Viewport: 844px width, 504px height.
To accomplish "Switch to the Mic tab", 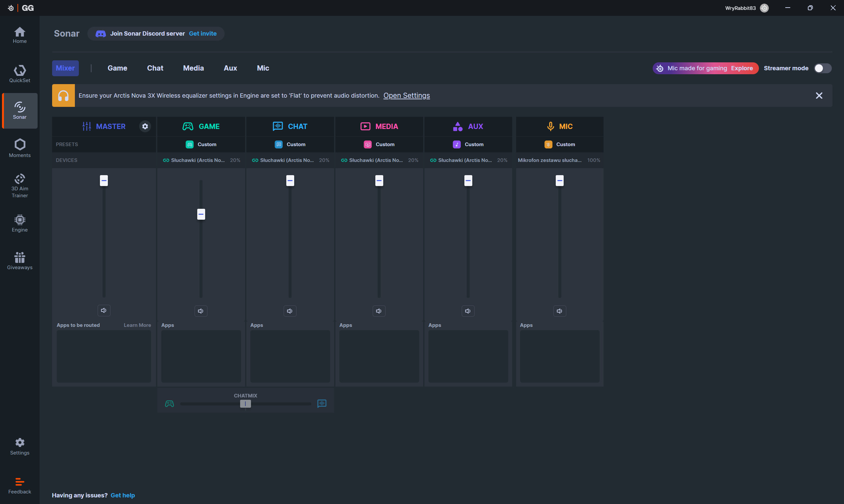I will (x=263, y=68).
